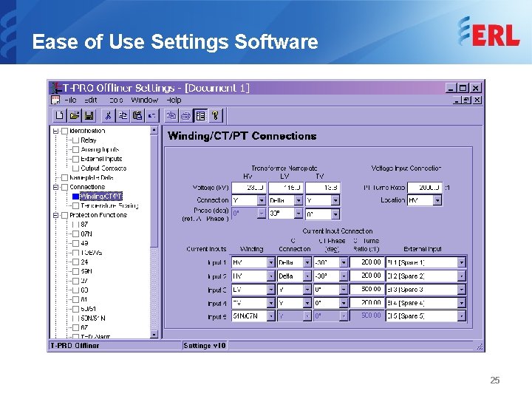The height and width of the screenshot is (399, 532).
Task: Open Input 3 CT Connection dropdown
Action: 307,290
